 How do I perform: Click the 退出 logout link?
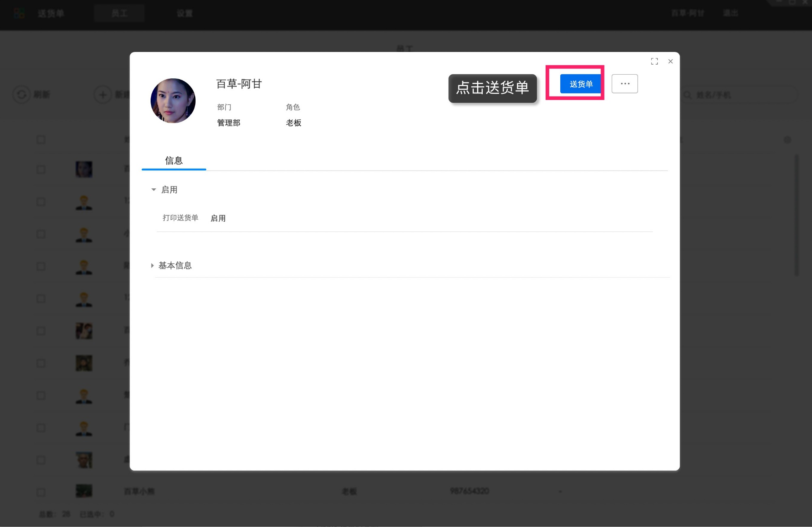730,13
